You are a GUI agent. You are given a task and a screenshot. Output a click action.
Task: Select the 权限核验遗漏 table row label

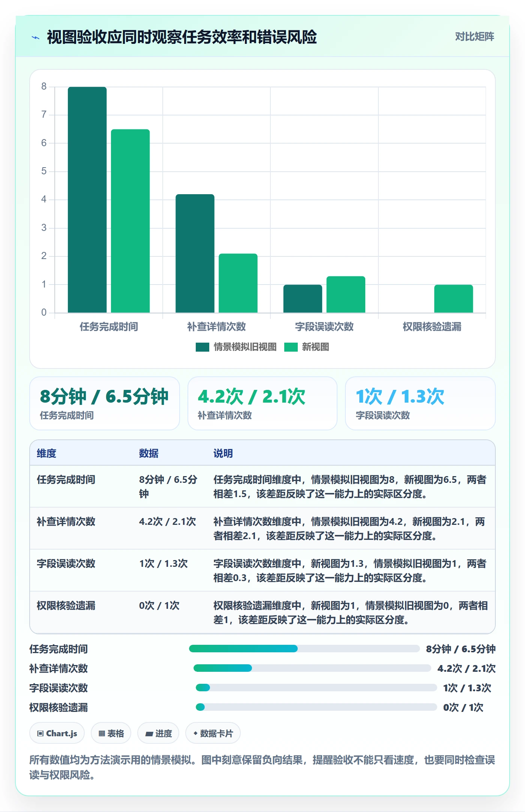(66, 605)
